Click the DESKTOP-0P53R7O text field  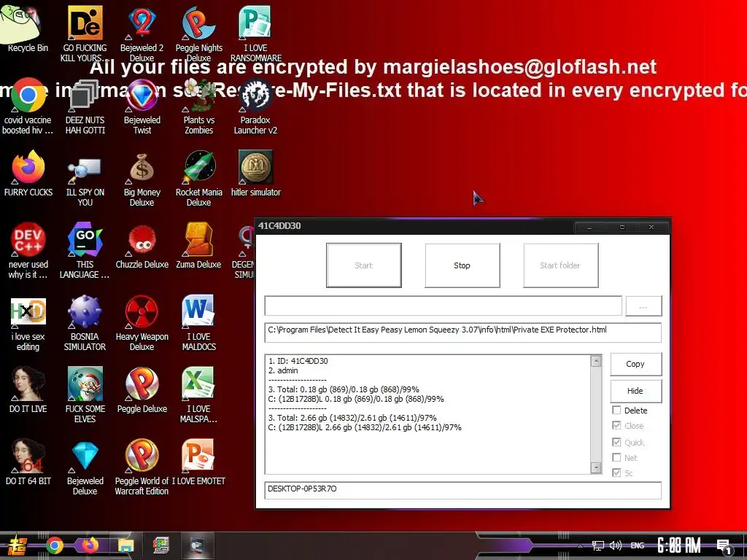tap(462, 490)
